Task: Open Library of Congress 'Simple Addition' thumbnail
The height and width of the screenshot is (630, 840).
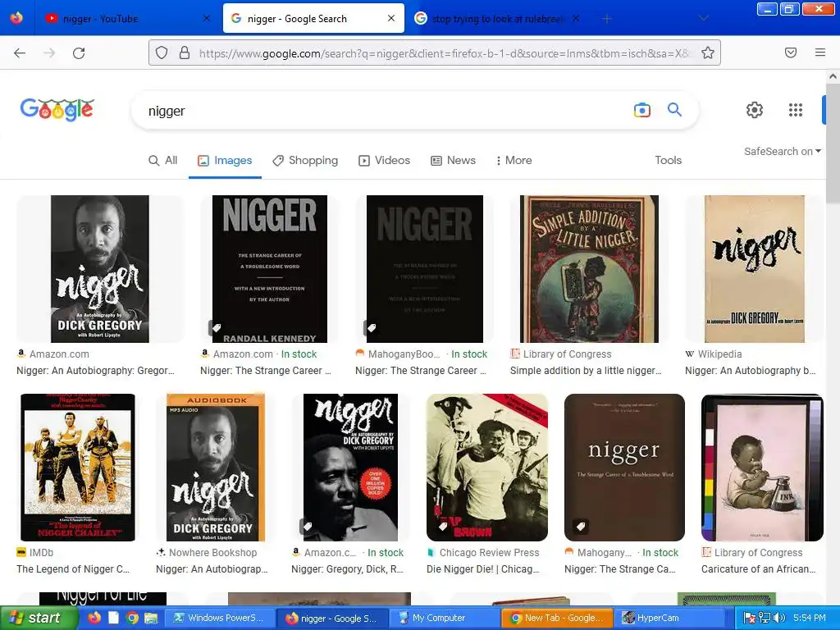Action: [x=589, y=269]
